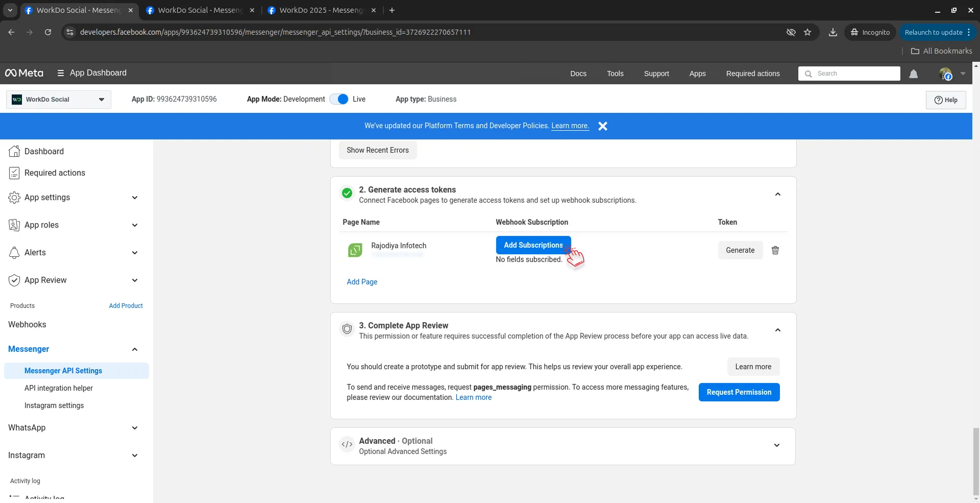
Task: Click the Request Permission button
Action: click(x=739, y=392)
